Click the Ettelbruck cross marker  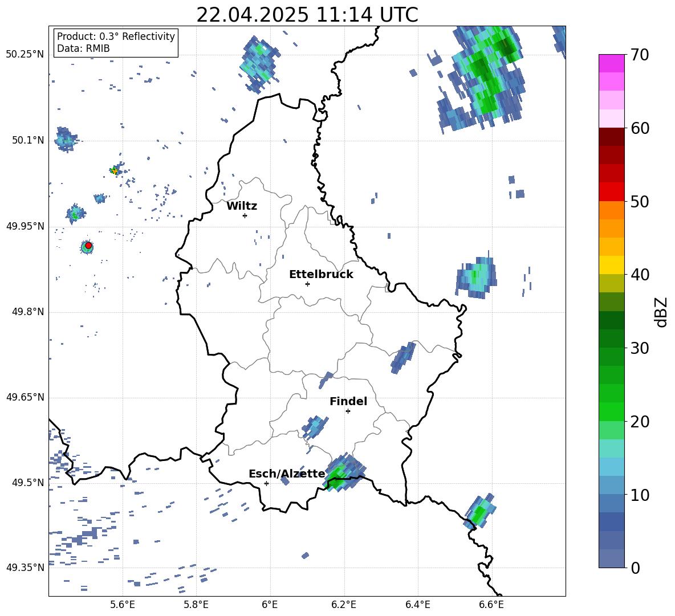click(x=307, y=284)
